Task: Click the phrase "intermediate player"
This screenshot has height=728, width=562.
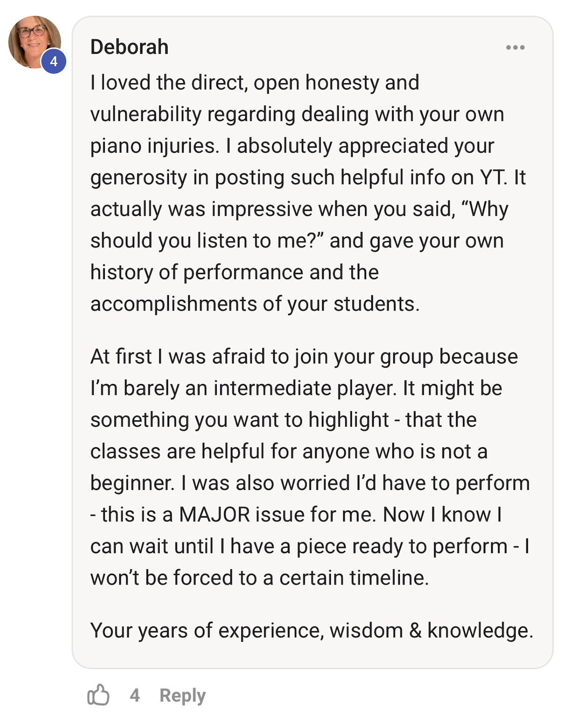Action: [305, 388]
